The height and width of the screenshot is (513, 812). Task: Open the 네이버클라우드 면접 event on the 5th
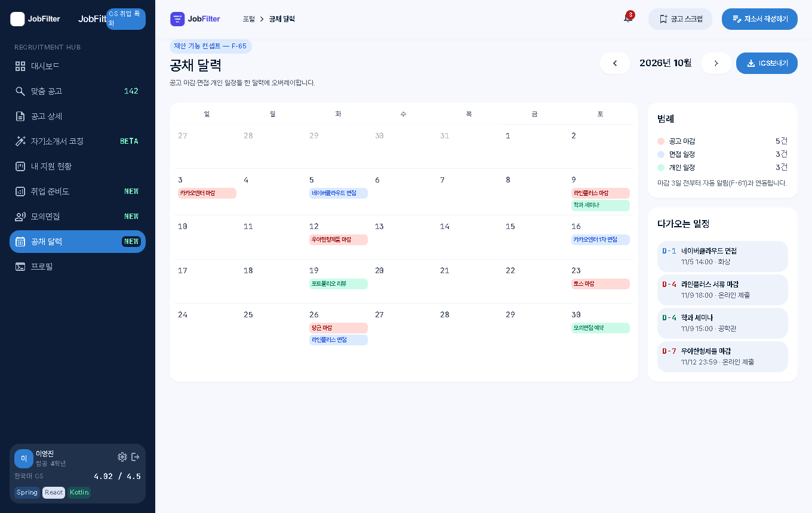click(339, 193)
